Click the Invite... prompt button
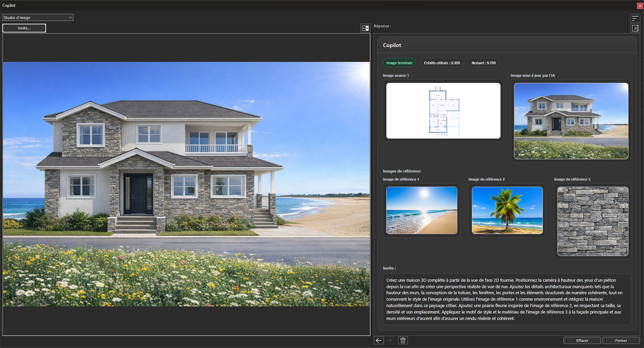Image resolution: width=644 pixels, height=348 pixels. point(24,28)
